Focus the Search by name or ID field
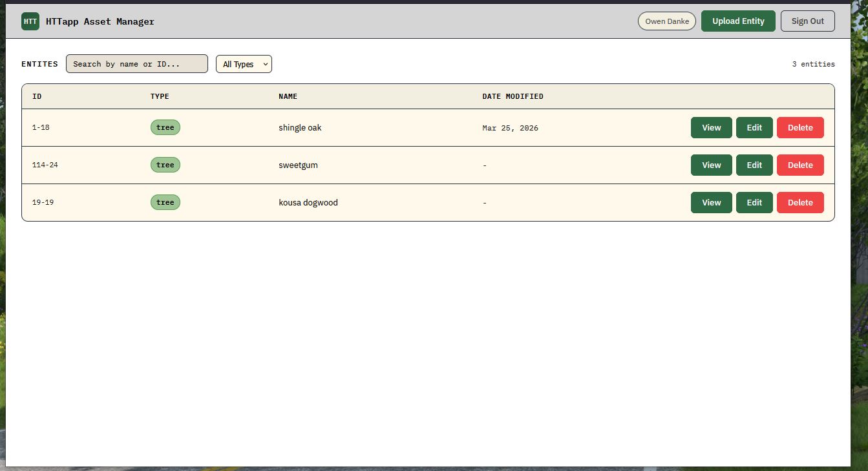This screenshot has width=868, height=471. click(x=137, y=64)
